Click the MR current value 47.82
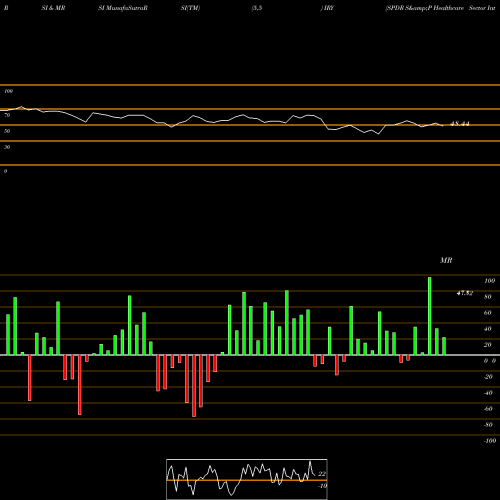Viewport: 500px width, 500px height. [x=465, y=293]
